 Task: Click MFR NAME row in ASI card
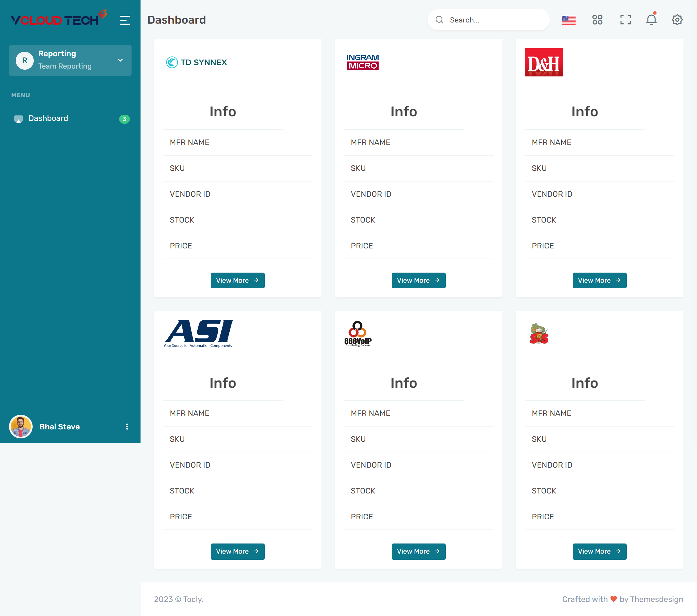pyautogui.click(x=238, y=413)
